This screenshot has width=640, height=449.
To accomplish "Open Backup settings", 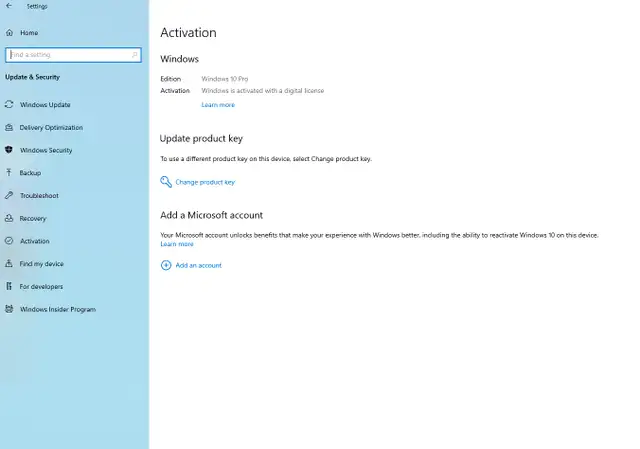I will coord(30,173).
